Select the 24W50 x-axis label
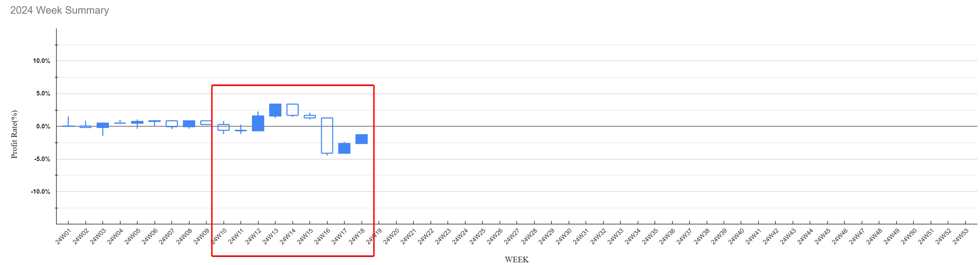 tap(909, 237)
